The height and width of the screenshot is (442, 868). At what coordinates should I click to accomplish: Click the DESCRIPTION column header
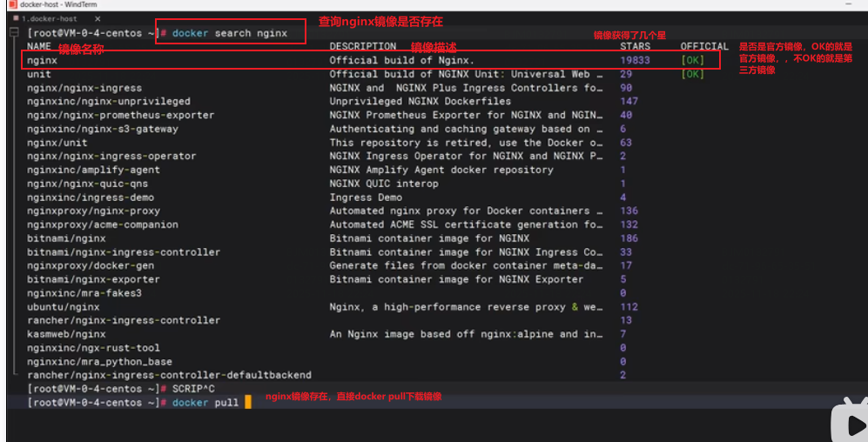(363, 46)
